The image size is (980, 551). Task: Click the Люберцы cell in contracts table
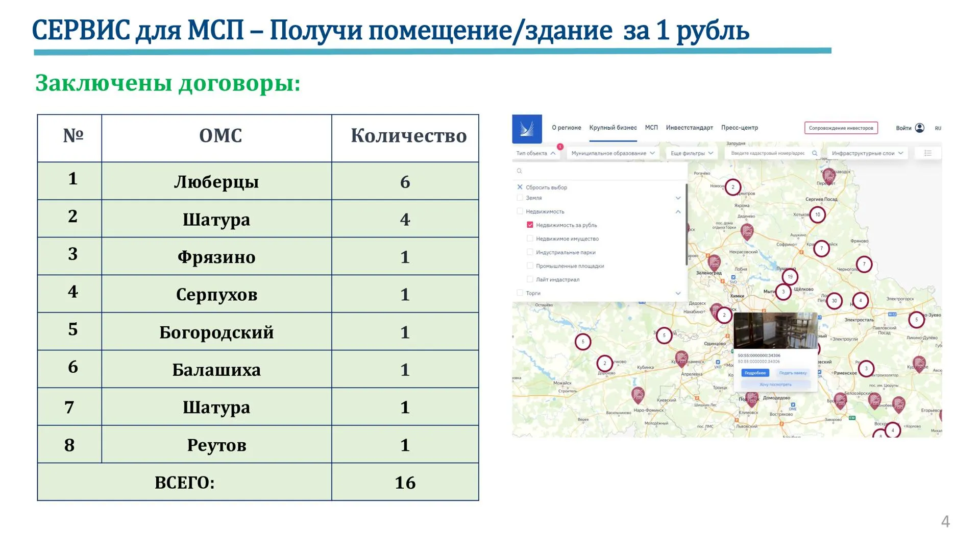point(216,181)
